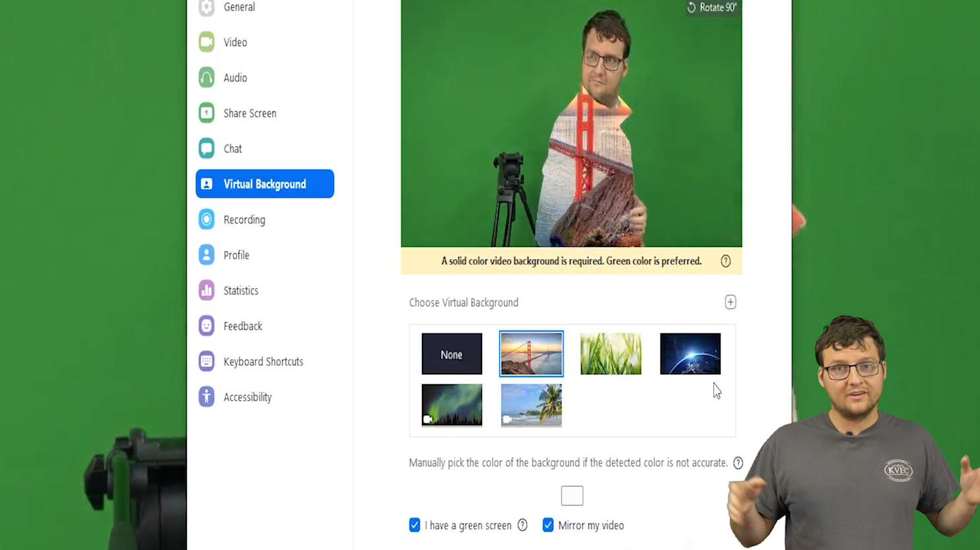Screen dimensions: 980x550
Task: Disable Mirror my video checkbox
Action: click(x=548, y=526)
